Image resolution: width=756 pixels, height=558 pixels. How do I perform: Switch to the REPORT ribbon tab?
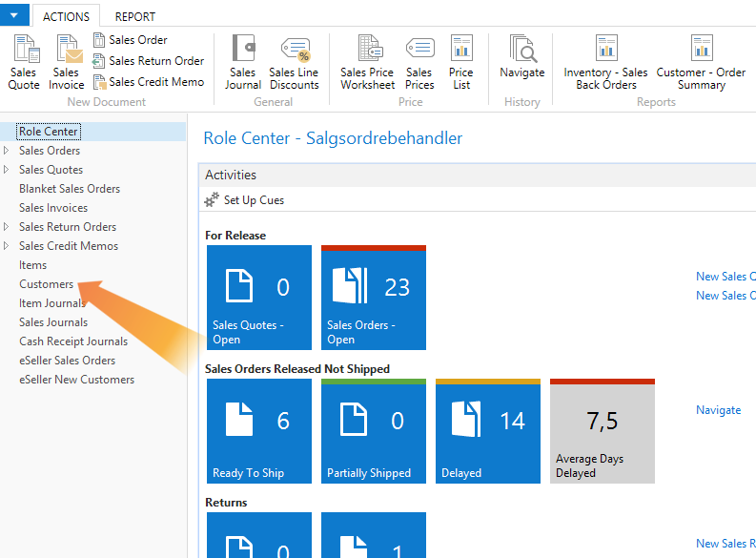click(x=135, y=16)
